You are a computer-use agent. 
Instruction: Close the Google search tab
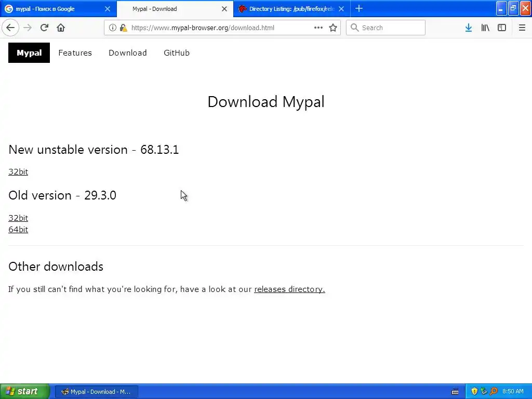108,9
